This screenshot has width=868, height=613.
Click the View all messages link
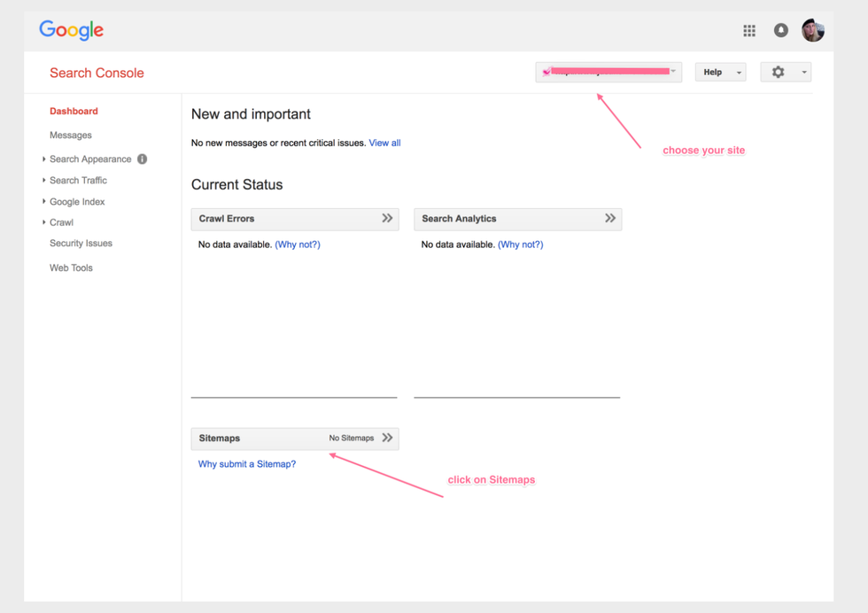click(384, 143)
